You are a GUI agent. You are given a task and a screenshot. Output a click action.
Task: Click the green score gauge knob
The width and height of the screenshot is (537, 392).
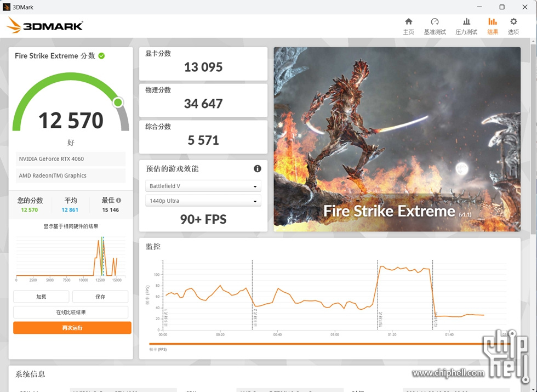coord(118,102)
